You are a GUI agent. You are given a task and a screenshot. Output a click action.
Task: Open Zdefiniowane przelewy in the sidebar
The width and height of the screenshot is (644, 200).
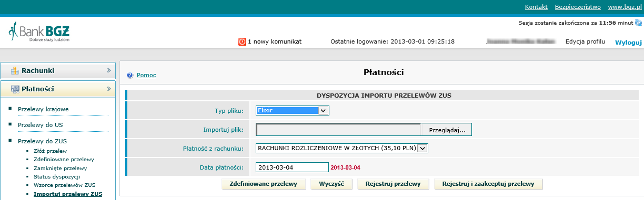pos(64,159)
